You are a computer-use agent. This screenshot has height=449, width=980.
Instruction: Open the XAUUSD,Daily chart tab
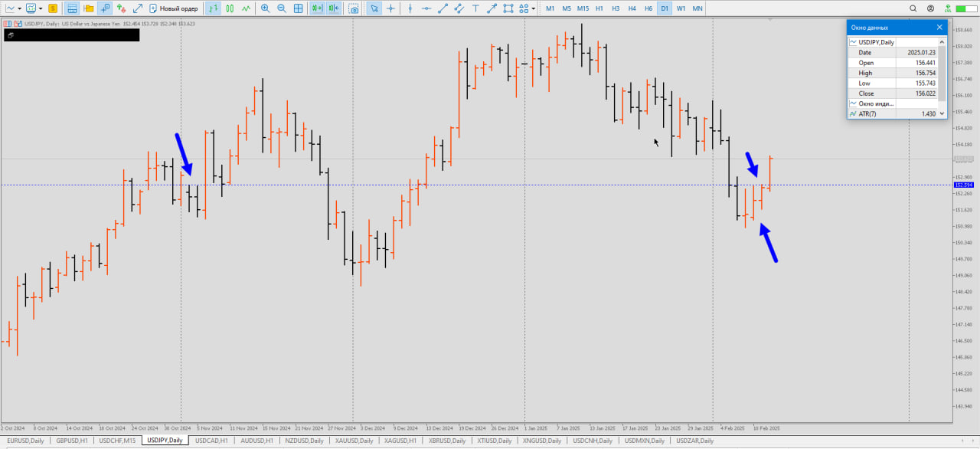pyautogui.click(x=354, y=441)
